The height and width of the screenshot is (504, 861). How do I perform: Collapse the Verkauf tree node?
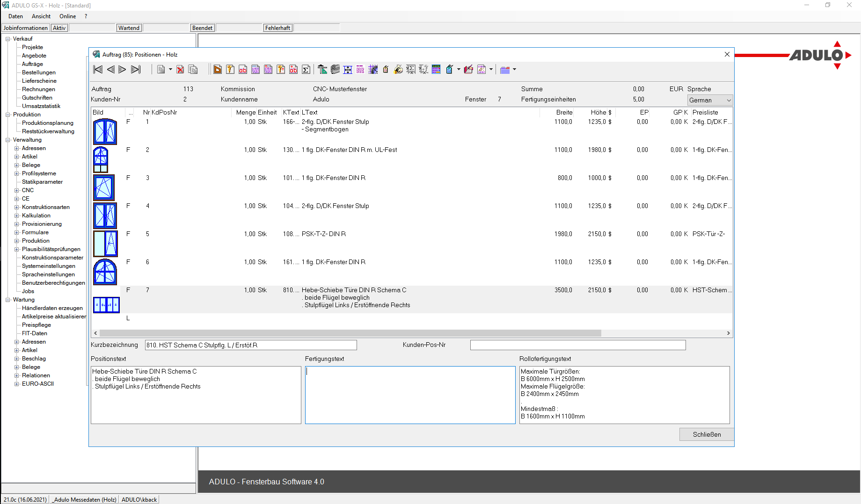coord(8,39)
